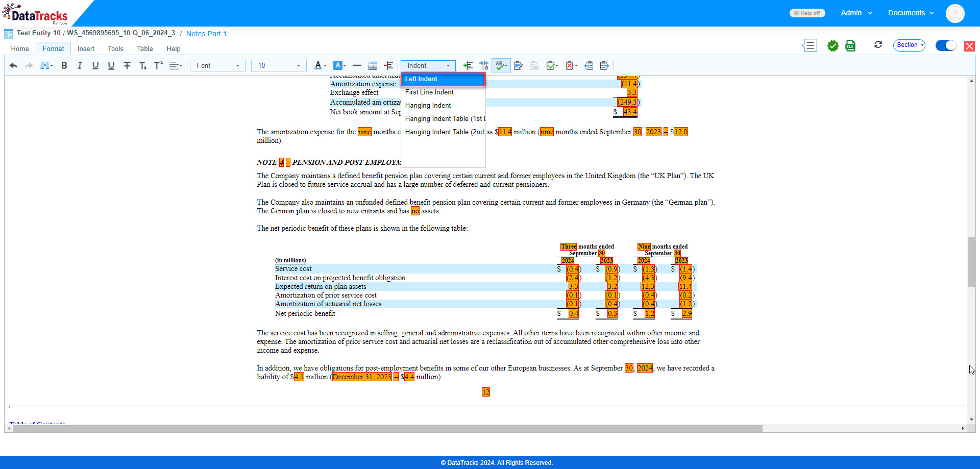
Task: Open the accept changes clipboard dropdown
Action: tap(552, 65)
